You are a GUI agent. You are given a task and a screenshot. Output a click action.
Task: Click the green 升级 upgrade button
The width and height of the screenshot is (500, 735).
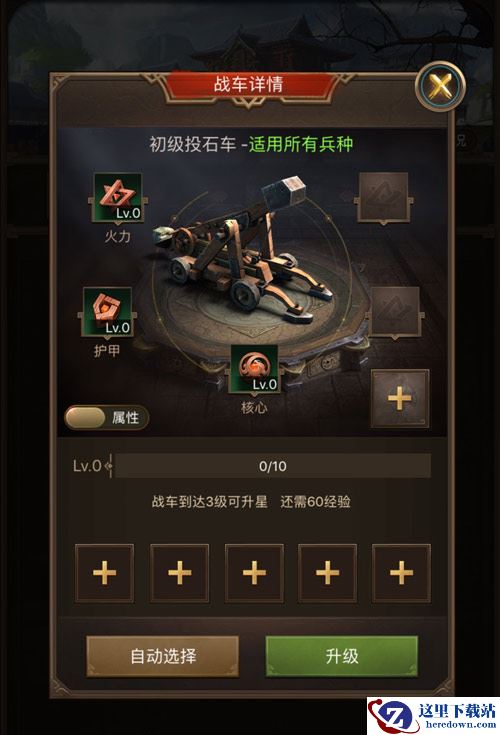342,656
